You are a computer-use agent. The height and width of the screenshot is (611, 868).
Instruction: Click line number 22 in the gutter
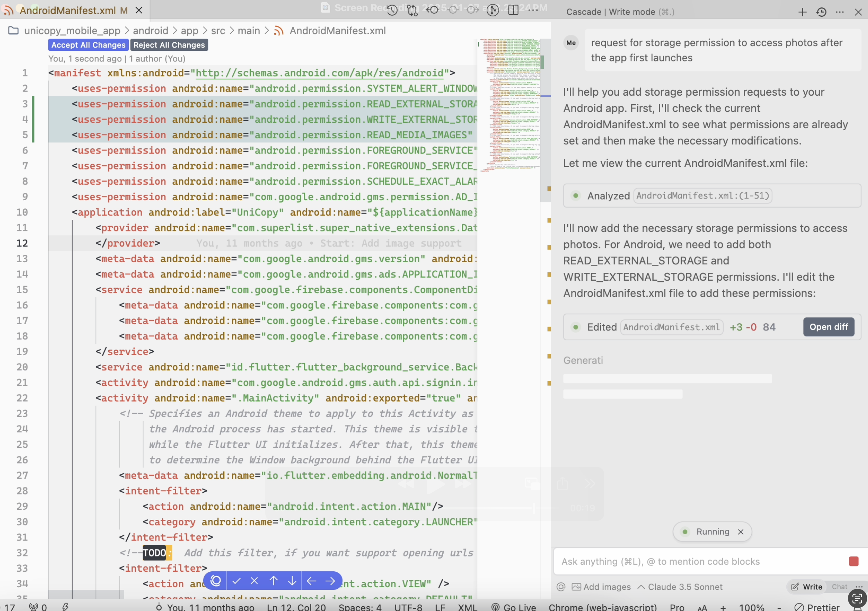click(22, 398)
